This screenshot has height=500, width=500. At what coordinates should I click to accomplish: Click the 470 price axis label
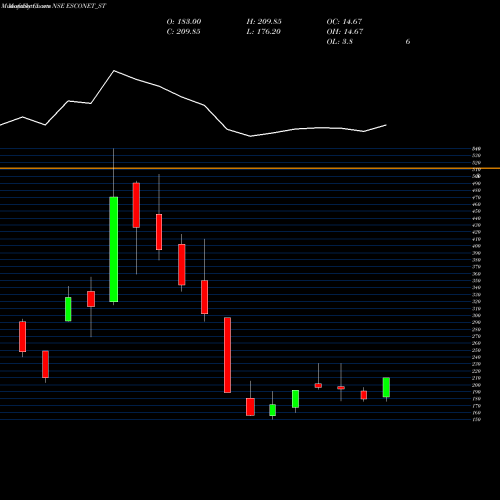pos(476,197)
